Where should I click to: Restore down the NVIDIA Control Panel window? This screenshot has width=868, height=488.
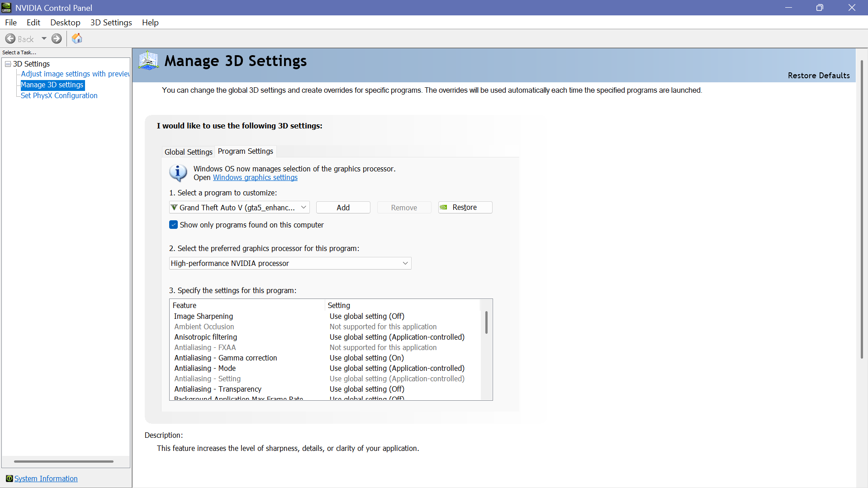click(x=820, y=8)
